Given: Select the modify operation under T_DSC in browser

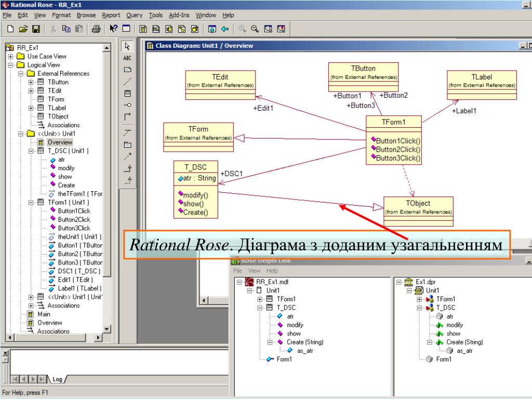Looking at the screenshot, I should click(x=66, y=168).
